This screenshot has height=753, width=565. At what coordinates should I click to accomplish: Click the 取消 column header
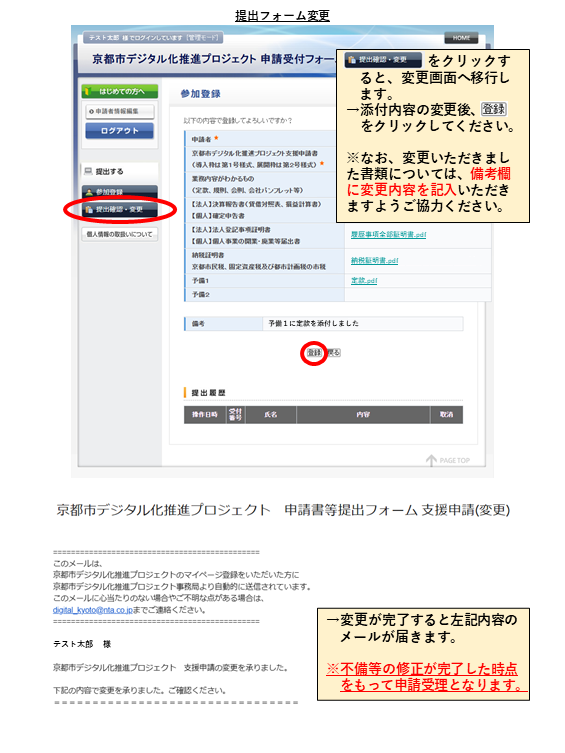[x=446, y=414]
